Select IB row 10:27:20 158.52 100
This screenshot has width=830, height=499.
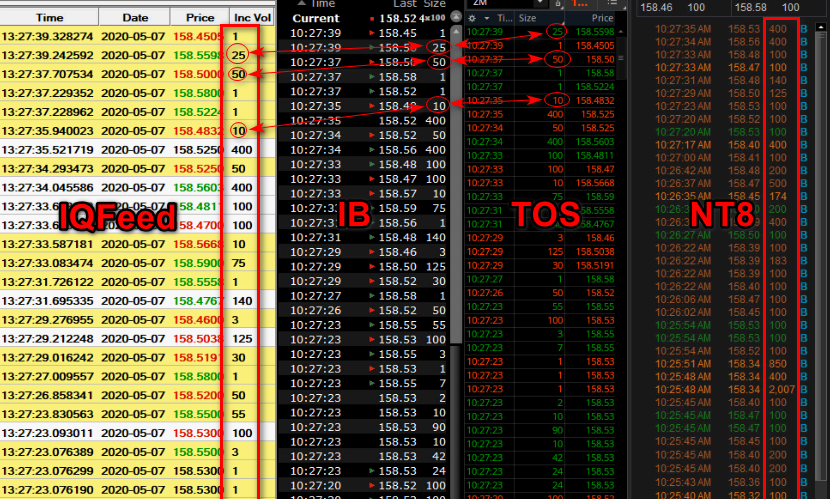[364, 485]
